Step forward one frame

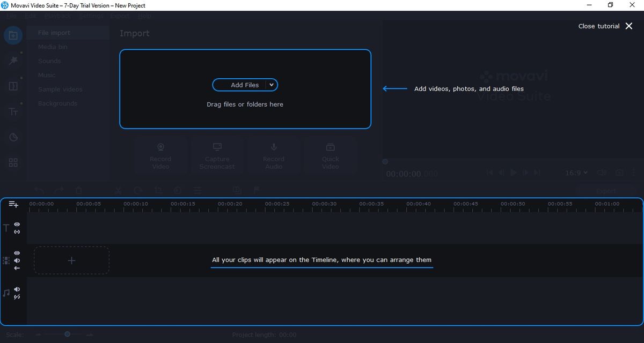pyautogui.click(x=525, y=173)
